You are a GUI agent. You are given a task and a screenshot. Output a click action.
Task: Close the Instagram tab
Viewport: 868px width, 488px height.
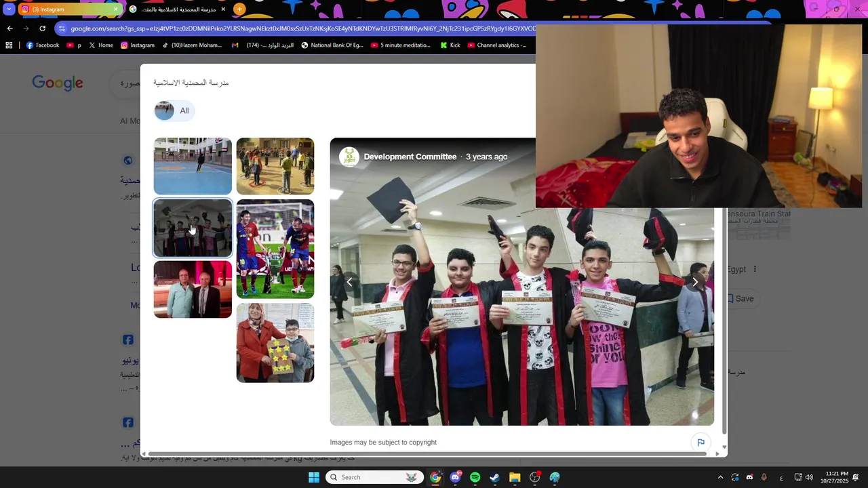click(x=115, y=9)
